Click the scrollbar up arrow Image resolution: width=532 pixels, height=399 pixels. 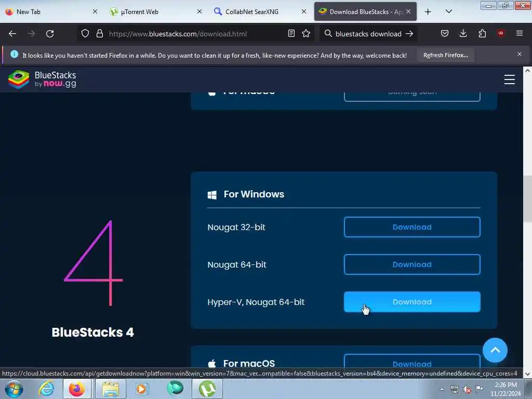527,71
